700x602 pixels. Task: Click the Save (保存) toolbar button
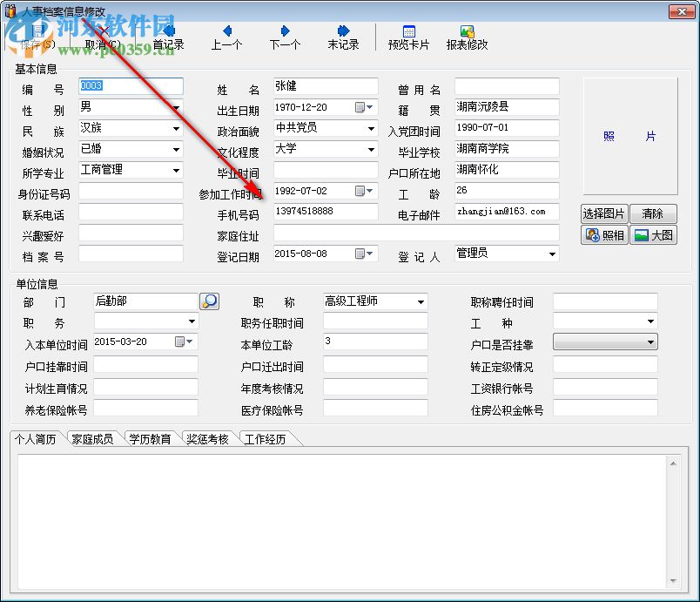tap(37, 37)
